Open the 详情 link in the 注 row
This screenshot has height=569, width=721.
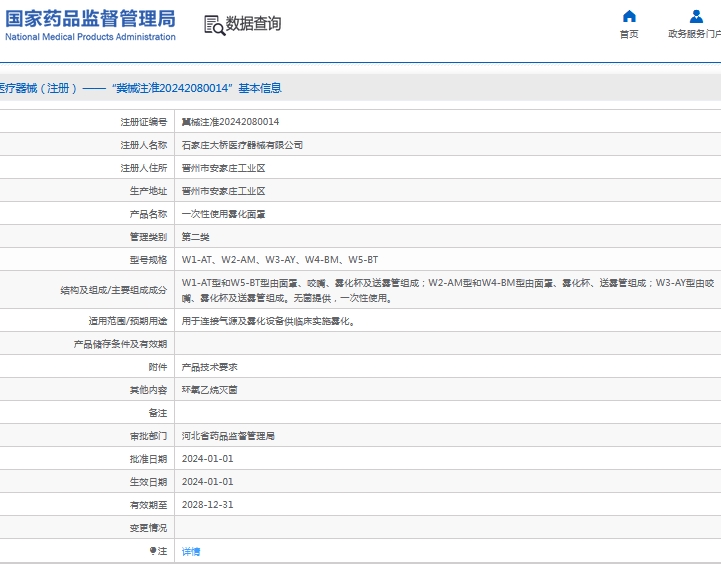coord(191,551)
